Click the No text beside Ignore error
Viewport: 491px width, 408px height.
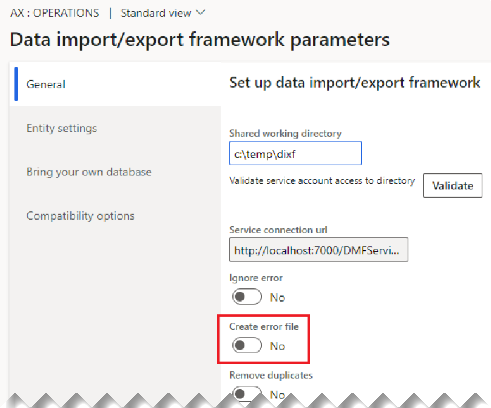click(277, 297)
